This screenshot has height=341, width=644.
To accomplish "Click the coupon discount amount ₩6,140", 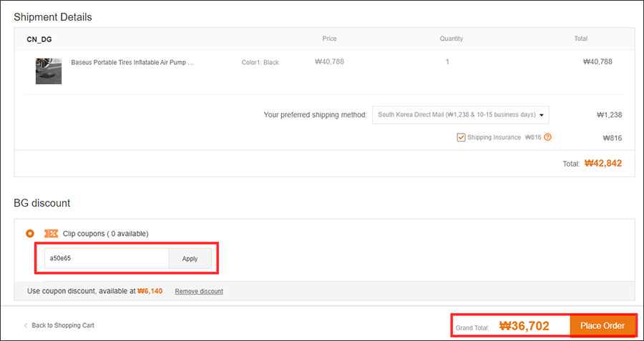I will click(150, 291).
